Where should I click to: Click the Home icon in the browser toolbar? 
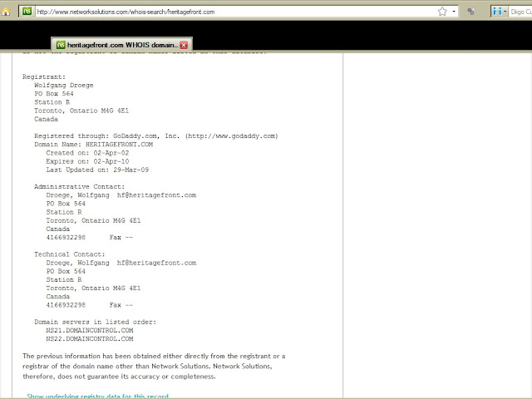point(6,12)
